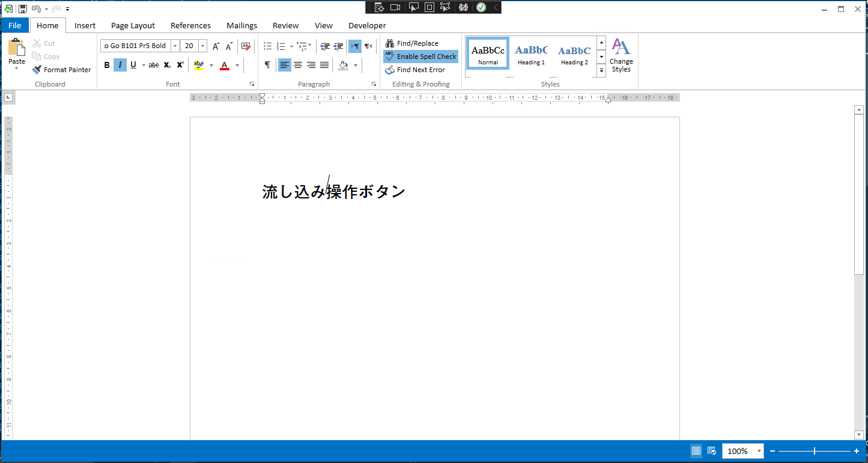This screenshot has width=868, height=463.
Task: Open the font name dropdown
Action: [175, 46]
